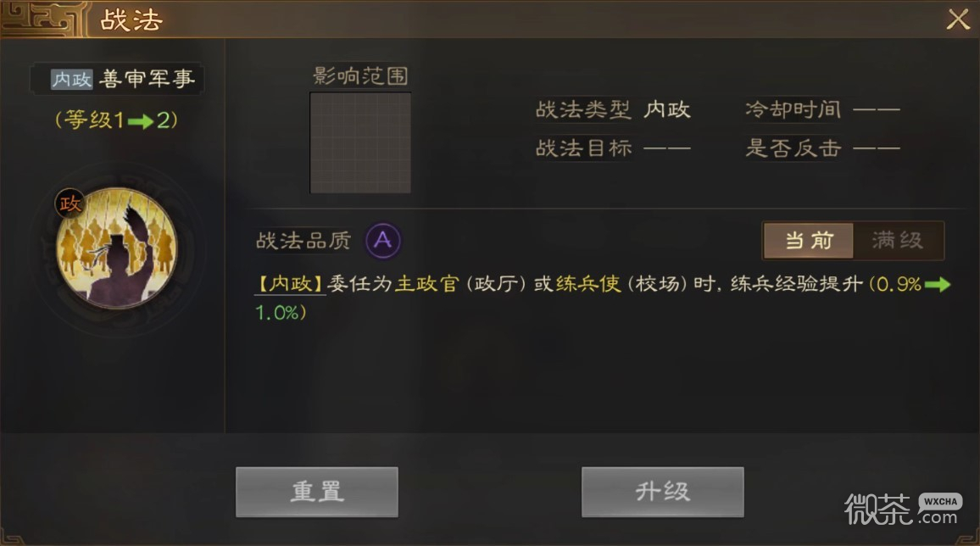Close the 战法 window

pos(957,19)
